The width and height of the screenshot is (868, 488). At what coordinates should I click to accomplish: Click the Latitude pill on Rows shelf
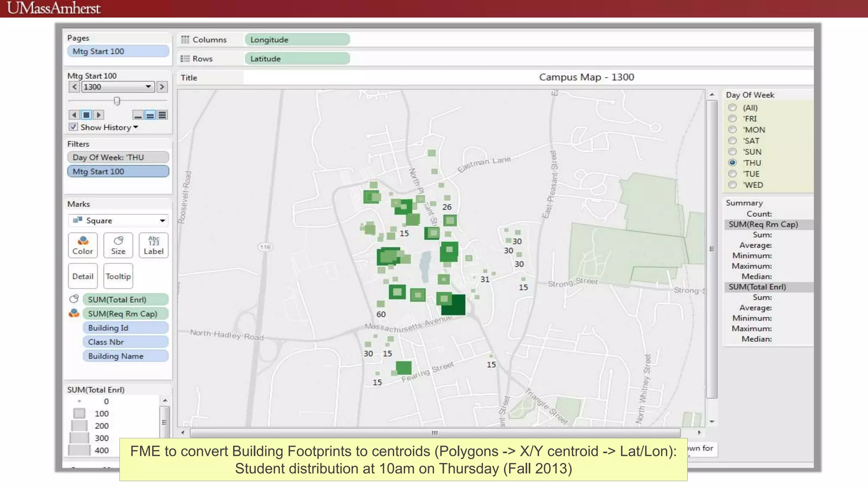(x=297, y=58)
